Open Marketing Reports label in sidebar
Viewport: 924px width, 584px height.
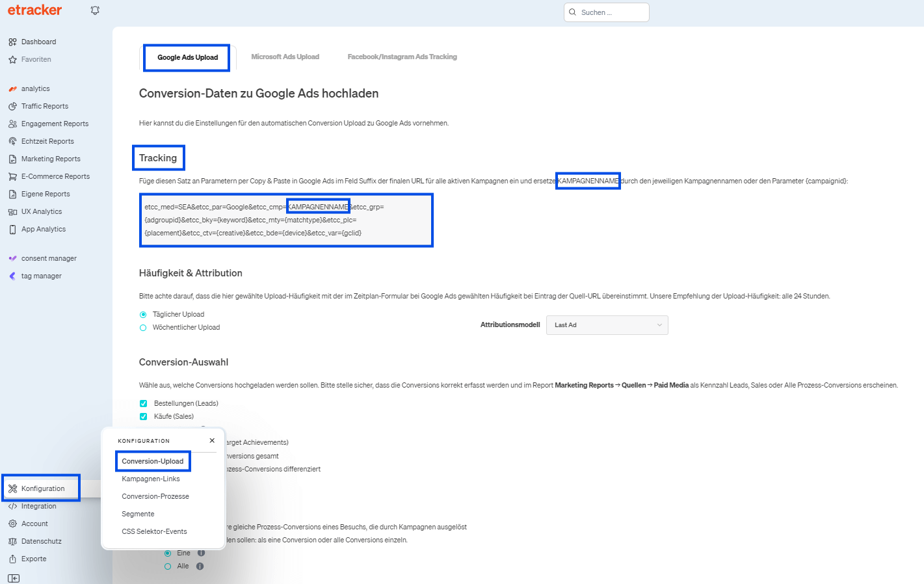(x=51, y=159)
